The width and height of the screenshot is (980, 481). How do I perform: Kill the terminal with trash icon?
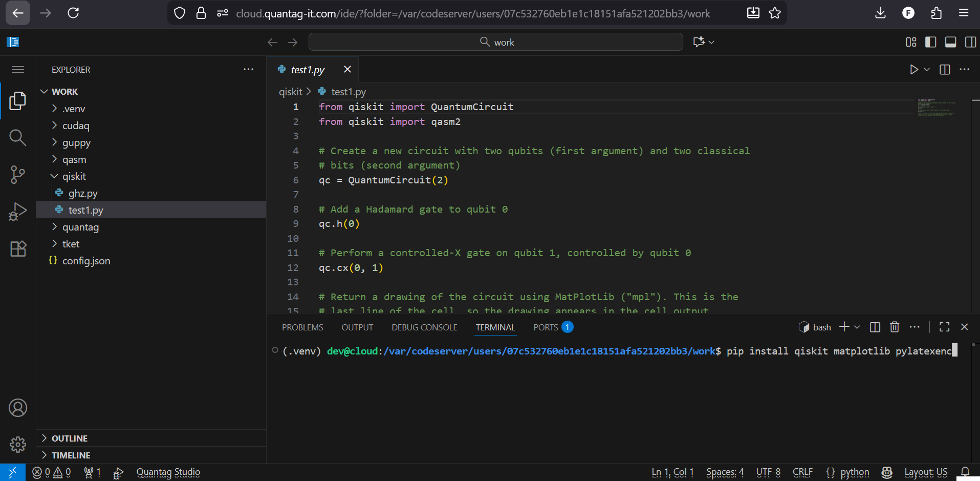tap(894, 327)
